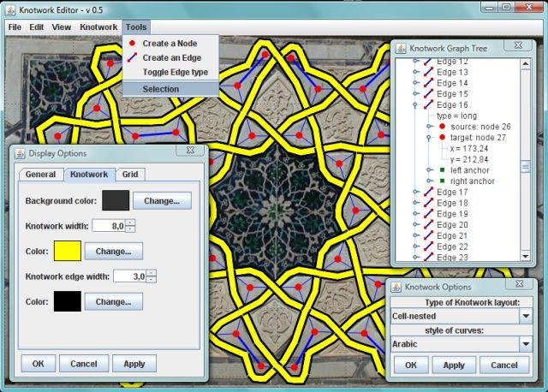Screen dimensions: 548x392
Task: Select 'y = 212,84' tree row
Action: pos(469,159)
